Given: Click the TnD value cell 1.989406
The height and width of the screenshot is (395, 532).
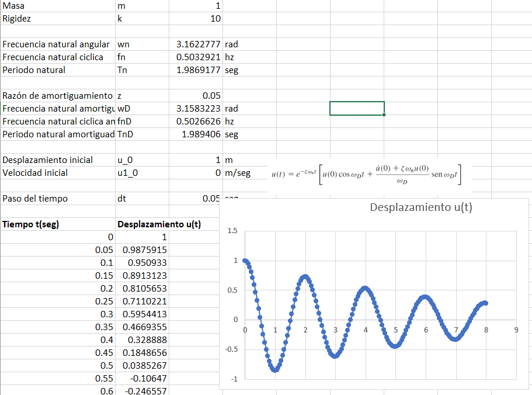Looking at the screenshot, I should tap(196, 134).
